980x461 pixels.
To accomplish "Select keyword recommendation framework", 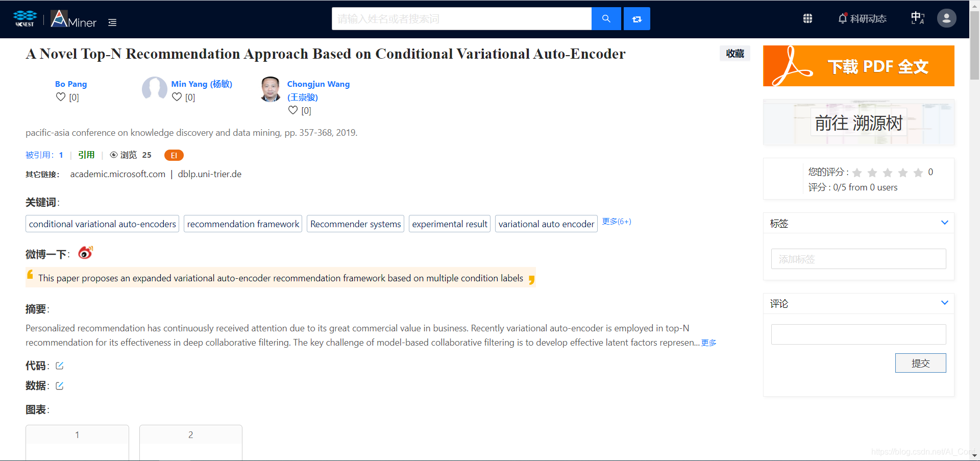I will (x=243, y=224).
